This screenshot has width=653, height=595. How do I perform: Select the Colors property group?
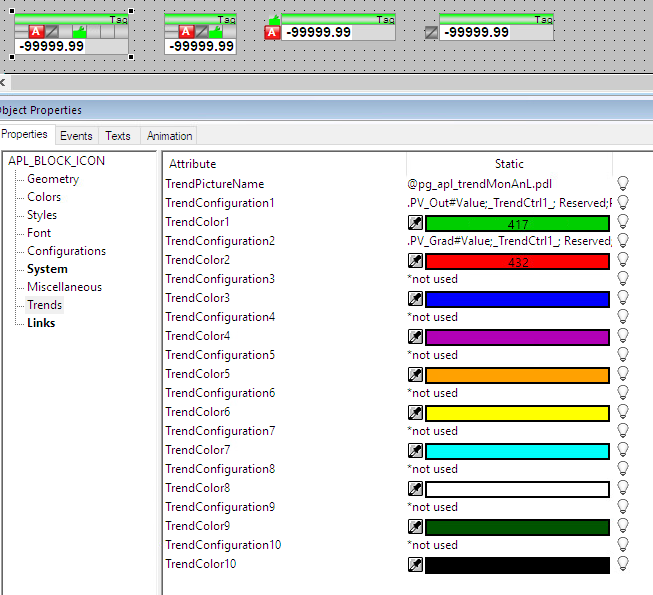point(44,197)
